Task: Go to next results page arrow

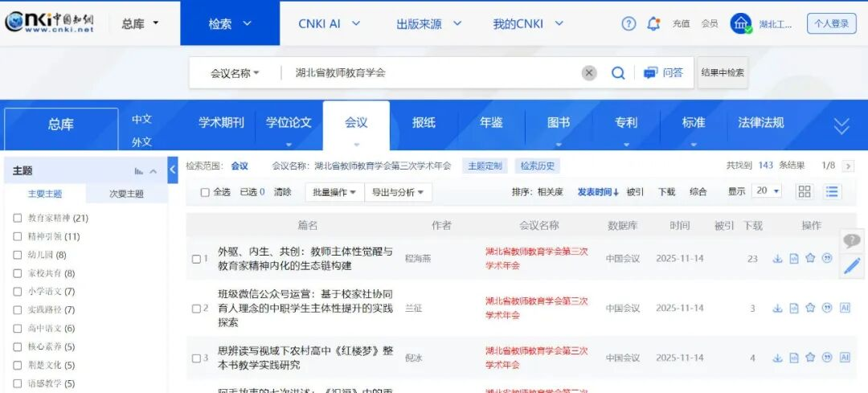Action: click(848, 166)
